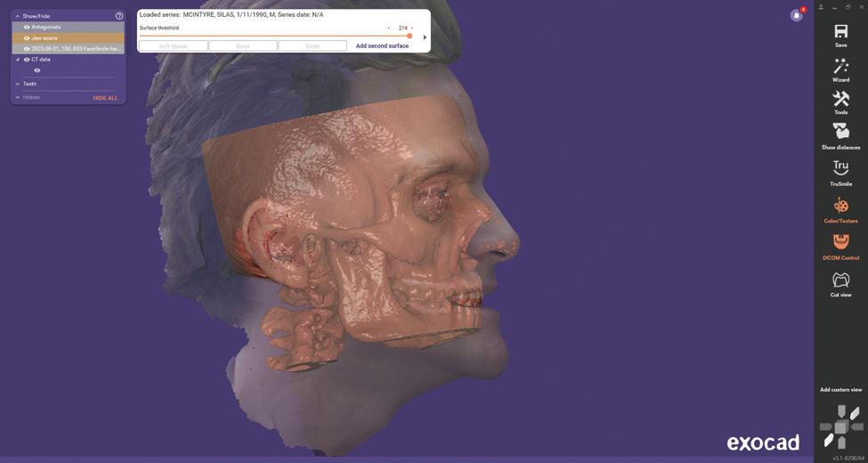This screenshot has height=463, width=868.
Task: Click Add second surface
Action: [382, 46]
